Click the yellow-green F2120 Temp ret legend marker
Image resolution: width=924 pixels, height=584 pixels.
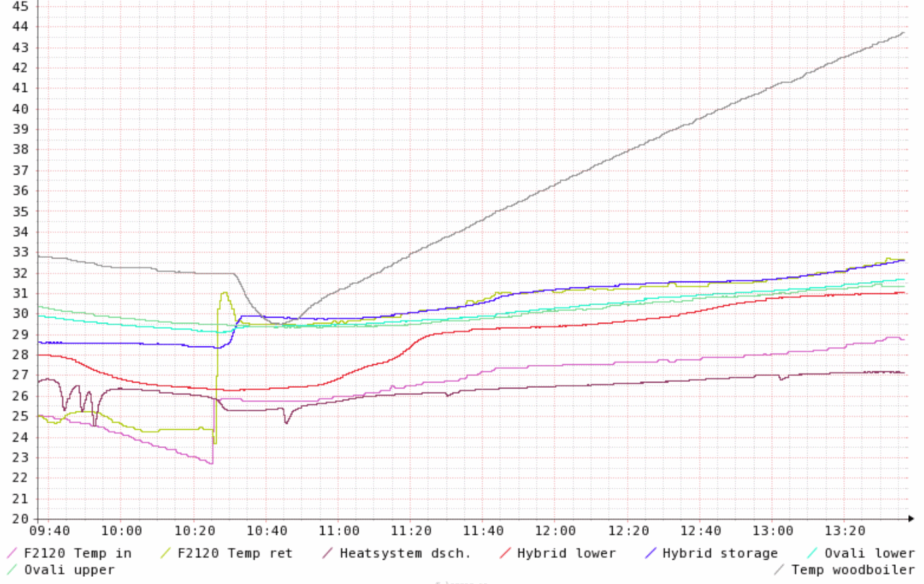tap(165, 553)
